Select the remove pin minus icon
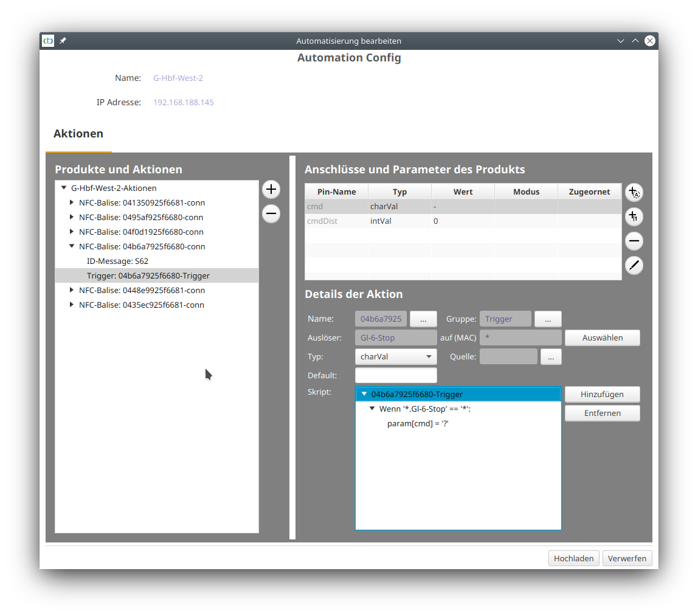This screenshot has height=616, width=698. [634, 241]
